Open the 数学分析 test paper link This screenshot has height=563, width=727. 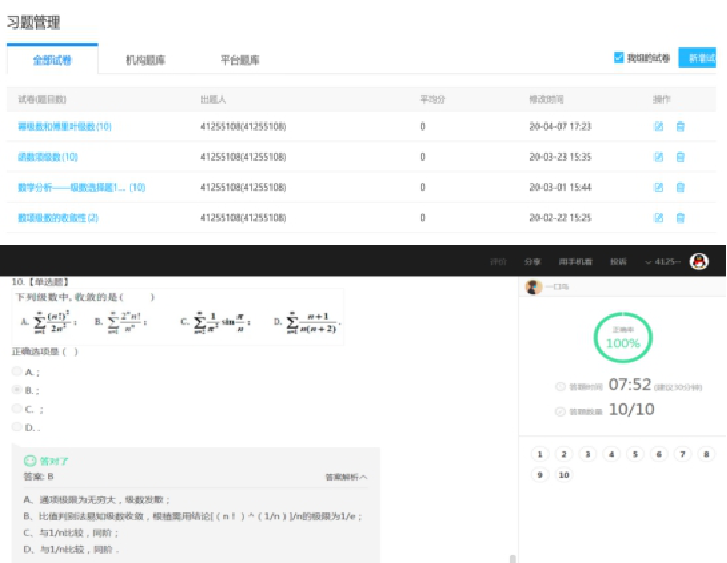point(81,187)
